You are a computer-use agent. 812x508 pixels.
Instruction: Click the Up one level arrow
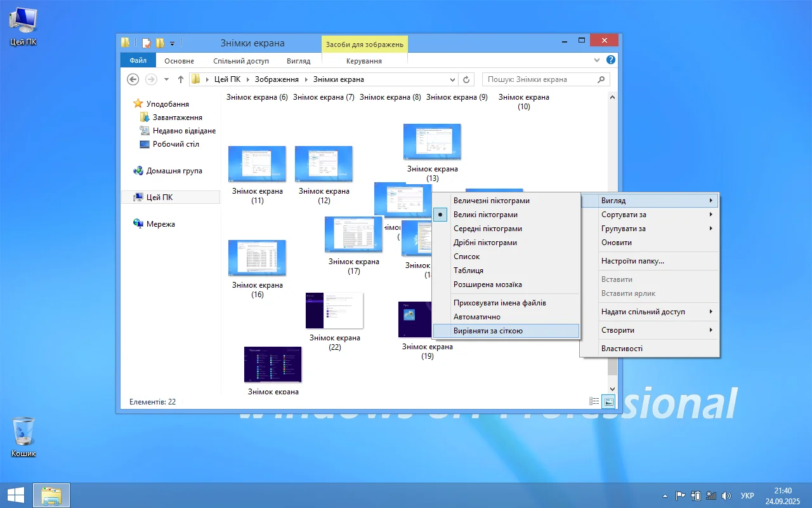pos(181,79)
